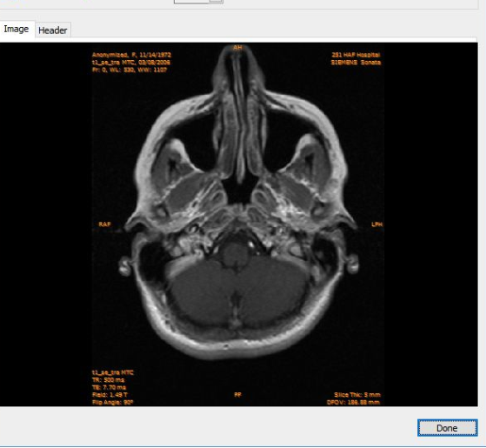The image size is (486, 448).
Task: Click the 'TR: 500 ms' overlay line
Action: coord(108,380)
